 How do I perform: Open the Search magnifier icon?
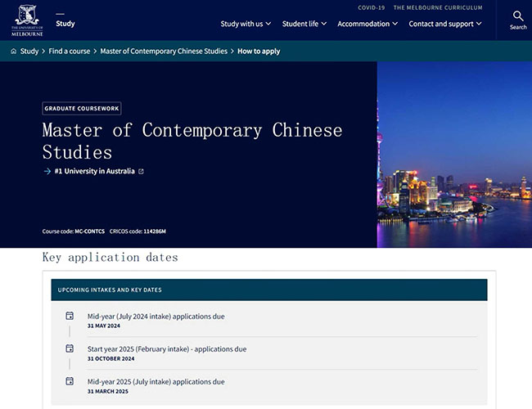(518, 16)
